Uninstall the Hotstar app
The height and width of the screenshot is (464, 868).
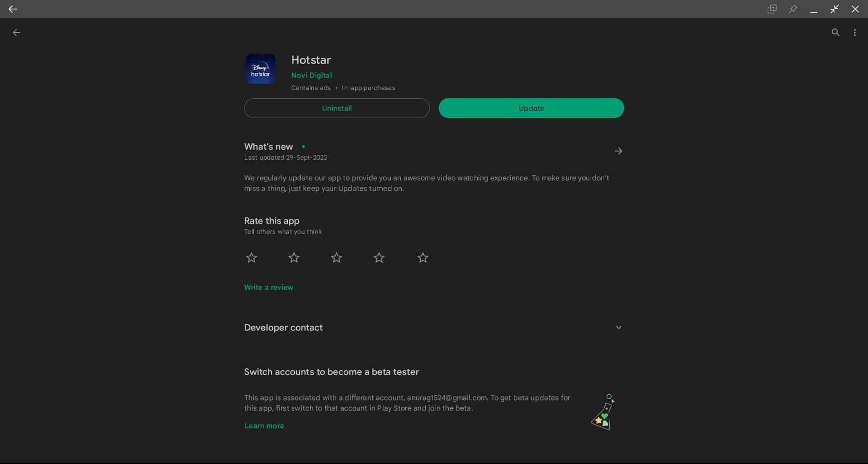[x=337, y=108]
